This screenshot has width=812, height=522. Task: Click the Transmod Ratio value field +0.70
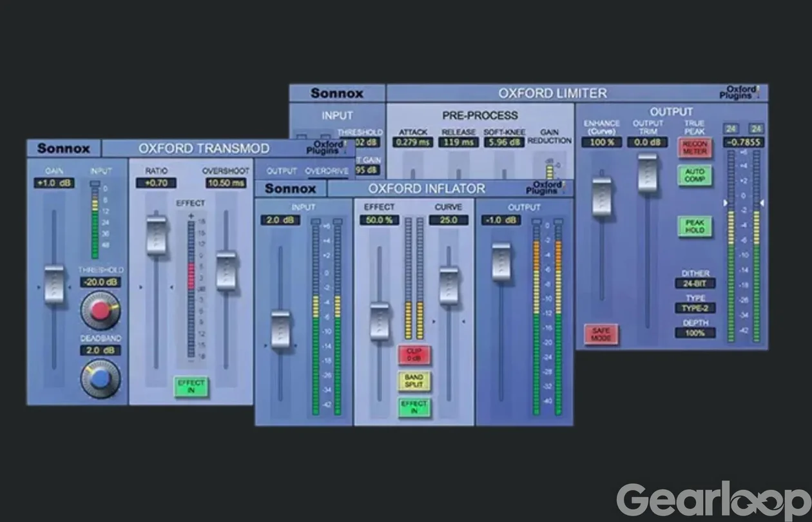click(156, 183)
